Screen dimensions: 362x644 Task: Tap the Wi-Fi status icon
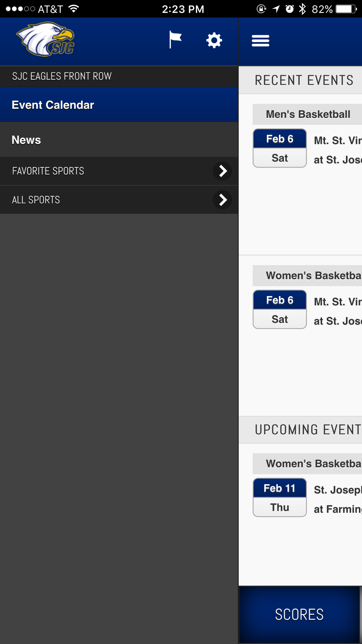[x=73, y=9]
